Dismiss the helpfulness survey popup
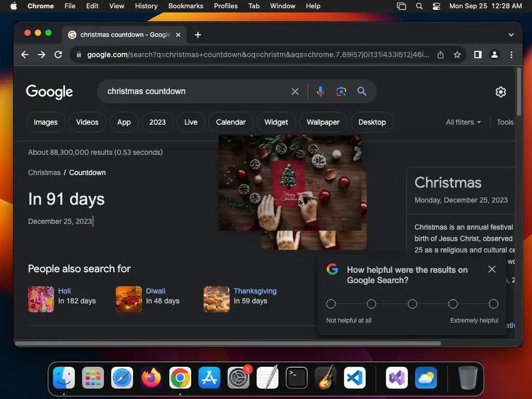This screenshot has height=399, width=532. pyautogui.click(x=491, y=270)
